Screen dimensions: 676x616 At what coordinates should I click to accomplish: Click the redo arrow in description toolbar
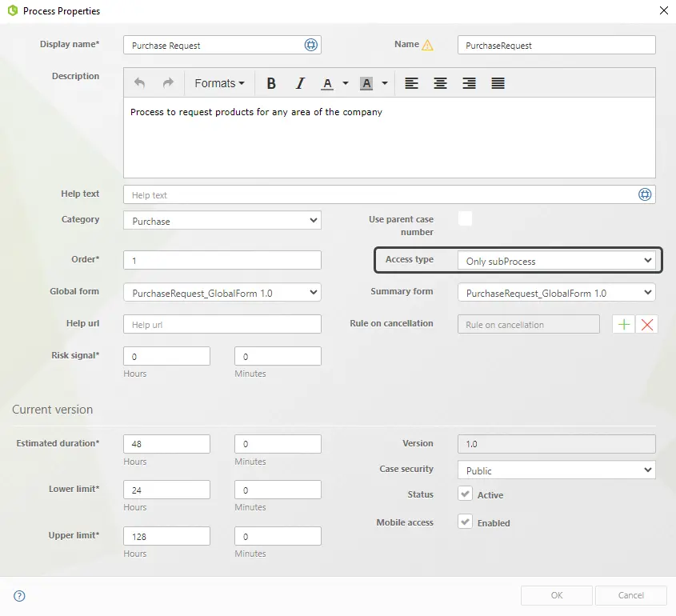[168, 82]
